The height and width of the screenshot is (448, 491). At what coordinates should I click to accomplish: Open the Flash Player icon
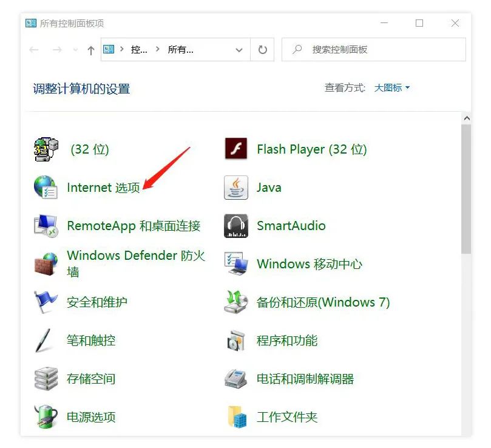click(236, 149)
